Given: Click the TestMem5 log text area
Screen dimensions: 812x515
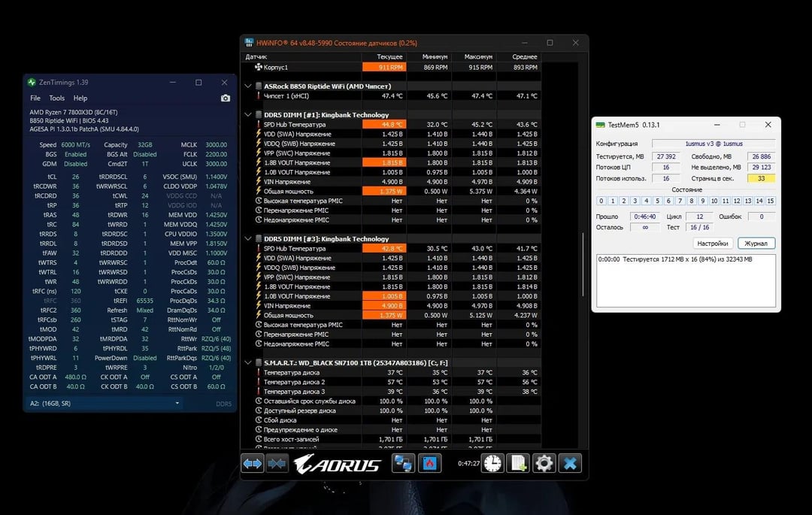Looking at the screenshot, I should pyautogui.click(x=686, y=280).
